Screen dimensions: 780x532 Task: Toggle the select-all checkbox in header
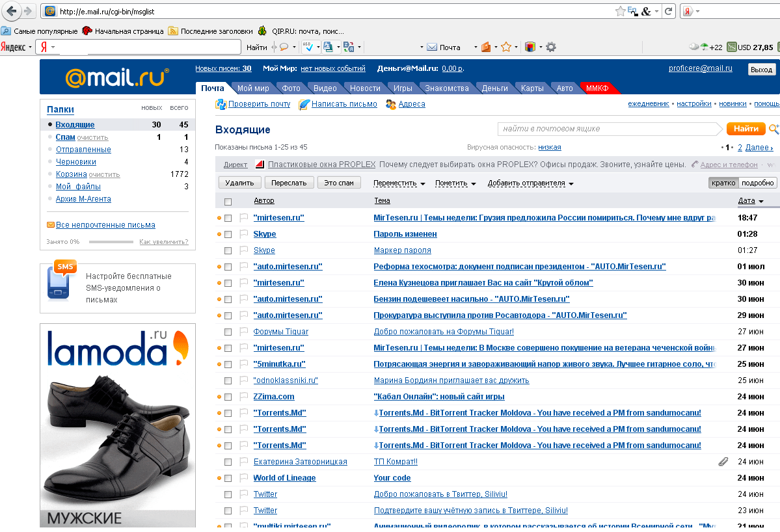(x=228, y=202)
